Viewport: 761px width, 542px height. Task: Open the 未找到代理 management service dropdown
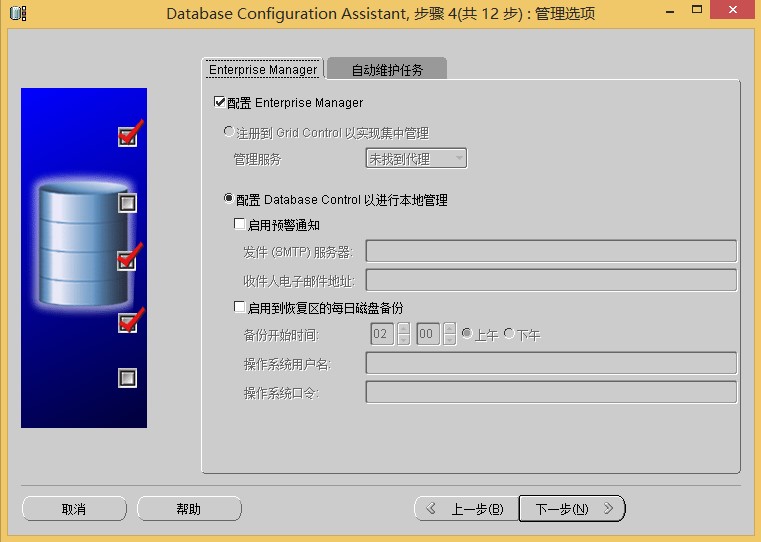416,158
